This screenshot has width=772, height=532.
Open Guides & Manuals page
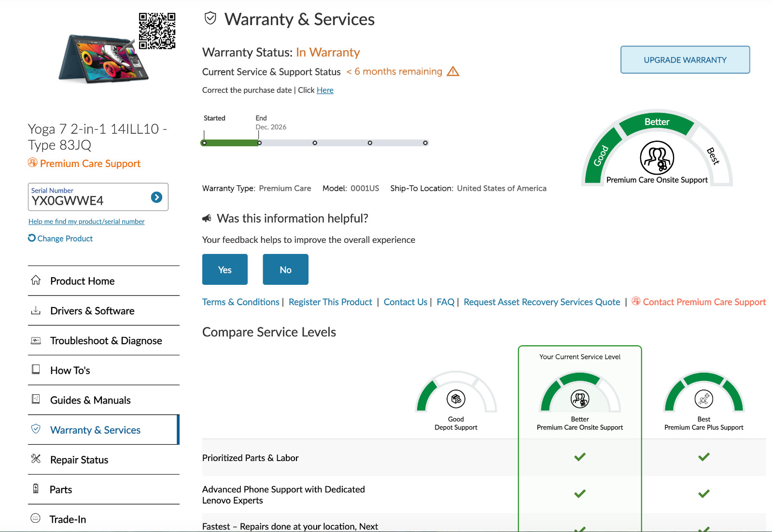104,400
